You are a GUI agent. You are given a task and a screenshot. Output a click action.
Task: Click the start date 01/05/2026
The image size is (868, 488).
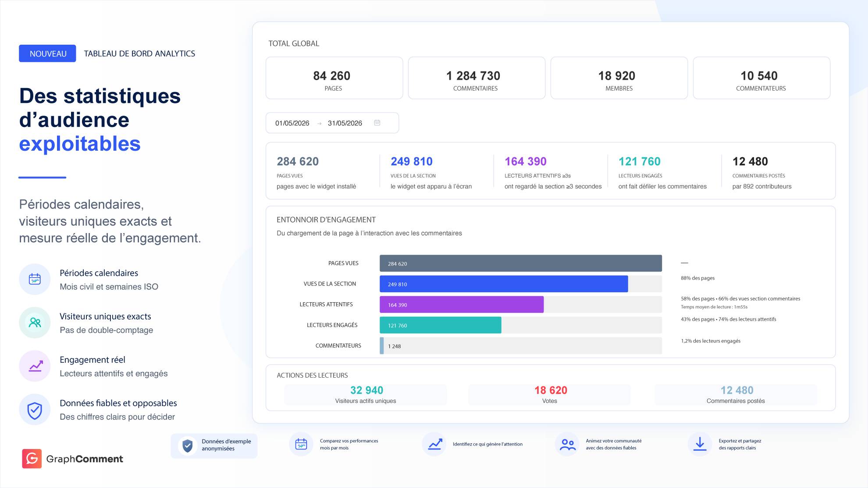(x=292, y=123)
